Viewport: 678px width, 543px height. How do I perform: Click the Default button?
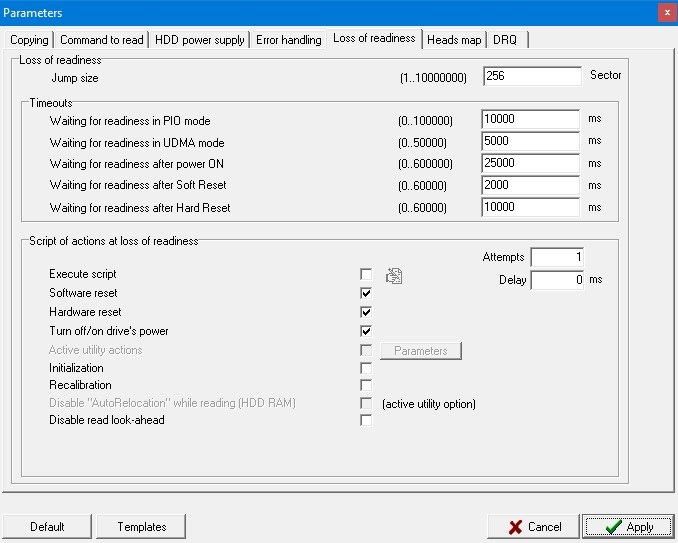tap(47, 527)
